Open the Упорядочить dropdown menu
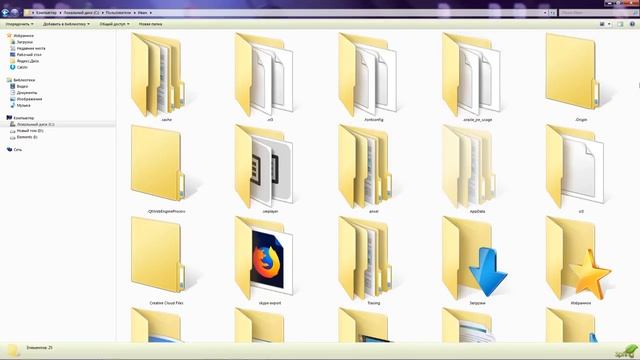 click(19, 24)
